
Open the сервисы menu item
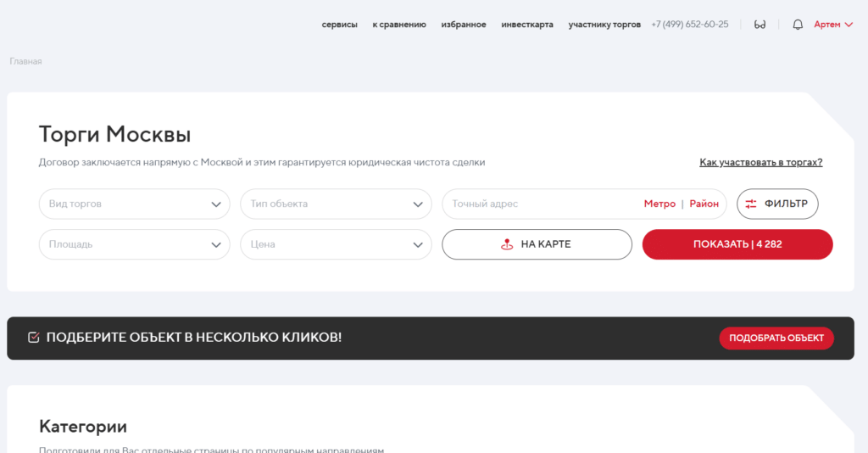[339, 25]
